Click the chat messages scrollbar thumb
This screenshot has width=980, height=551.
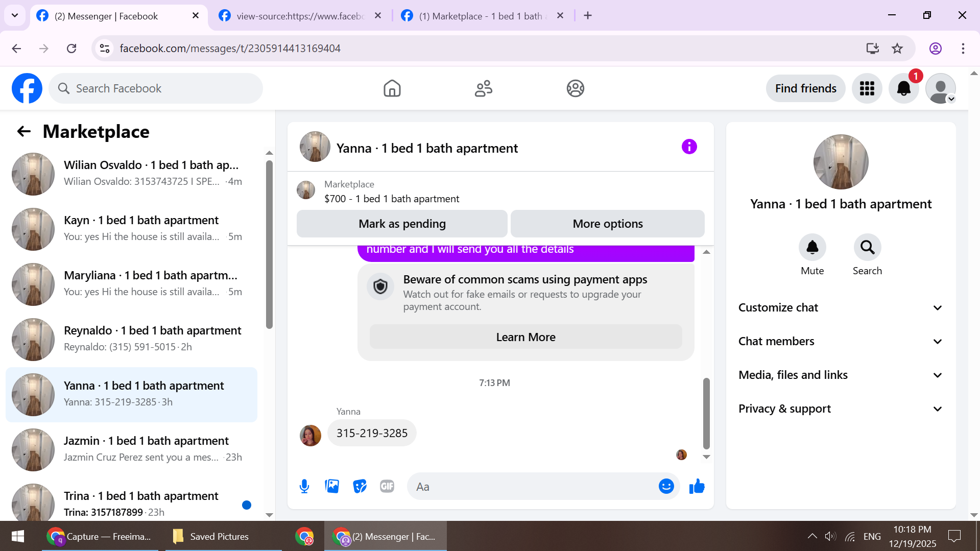click(x=706, y=413)
